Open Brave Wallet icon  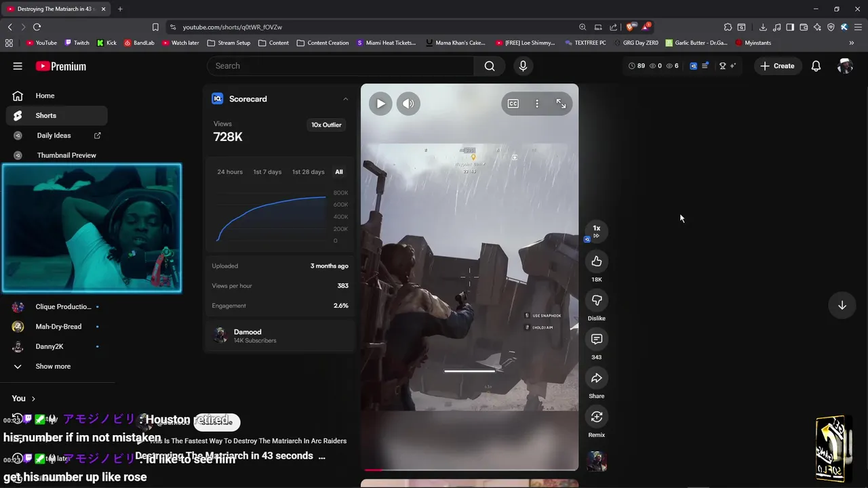[x=804, y=27]
